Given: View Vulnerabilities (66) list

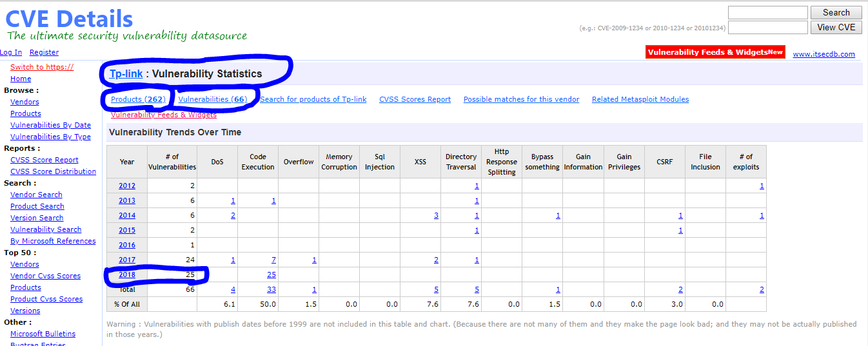Looking at the screenshot, I should point(212,99).
